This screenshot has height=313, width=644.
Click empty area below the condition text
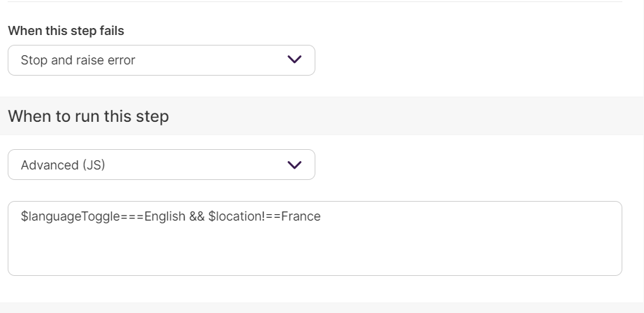click(x=315, y=251)
